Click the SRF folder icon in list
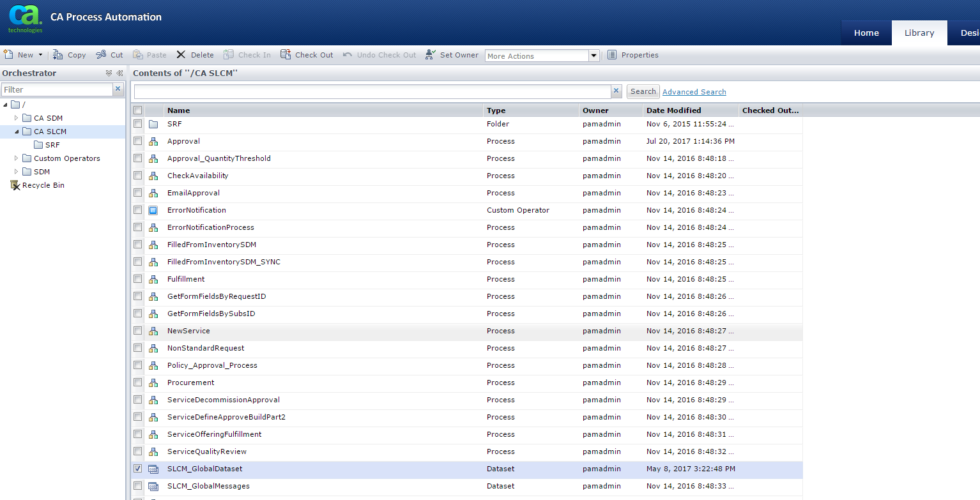 153,124
